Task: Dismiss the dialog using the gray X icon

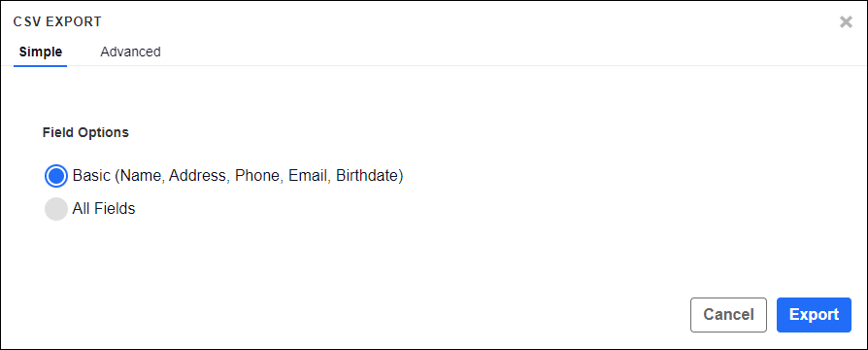Action: point(846,22)
